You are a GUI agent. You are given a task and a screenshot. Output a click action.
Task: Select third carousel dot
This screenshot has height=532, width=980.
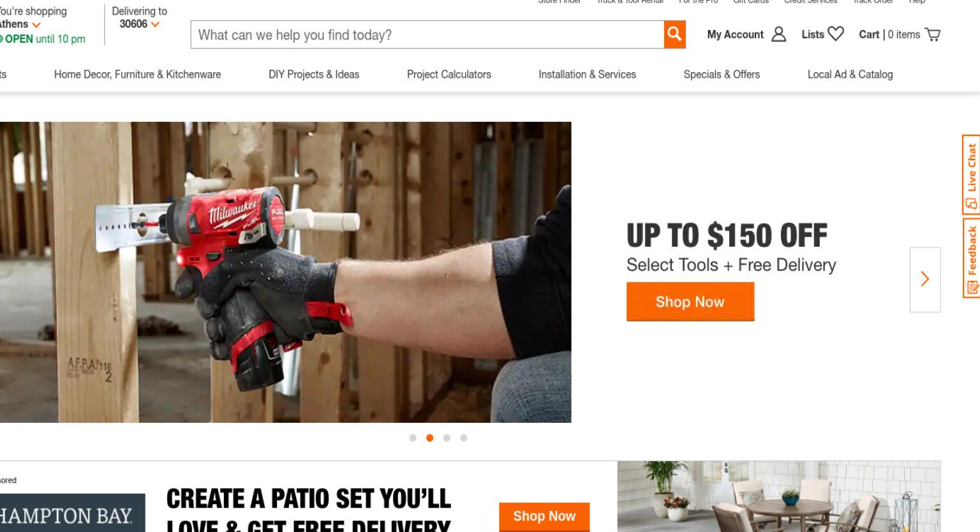(447, 438)
